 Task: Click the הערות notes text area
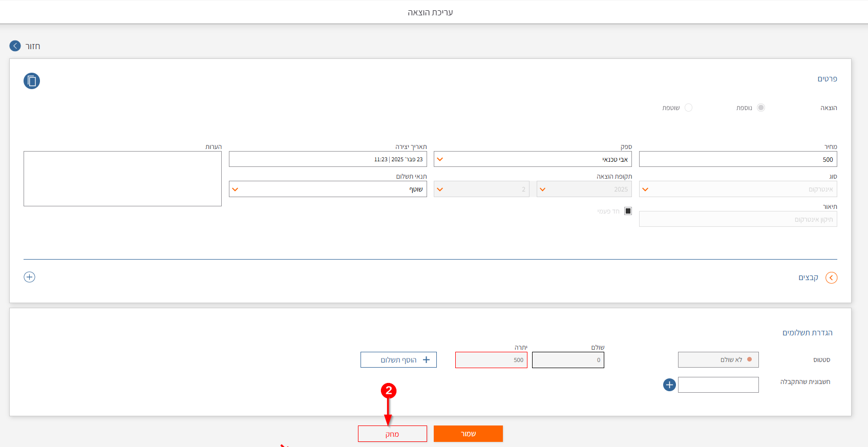point(122,179)
